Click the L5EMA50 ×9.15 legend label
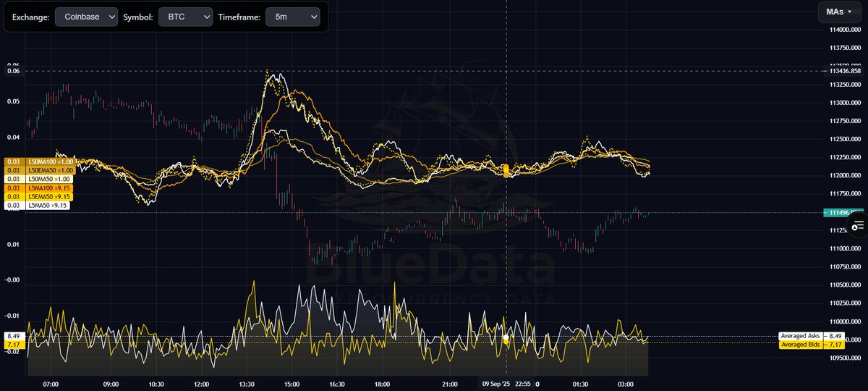This screenshot has width=868, height=391. pos(48,197)
